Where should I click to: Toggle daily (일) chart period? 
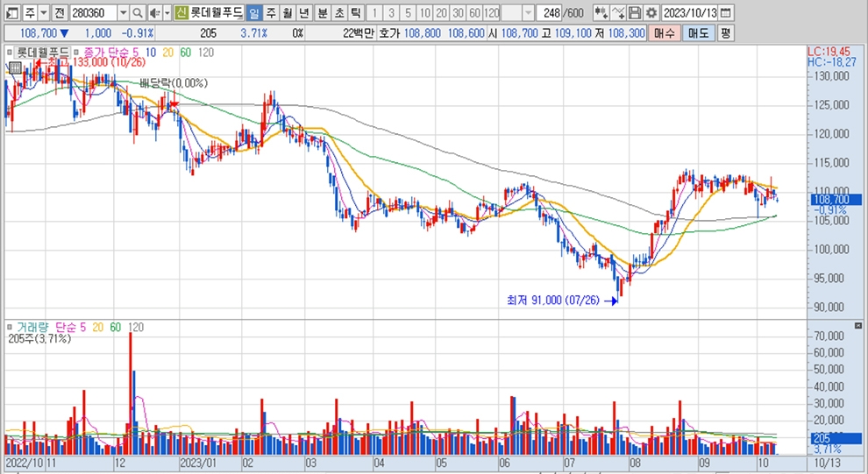(253, 13)
